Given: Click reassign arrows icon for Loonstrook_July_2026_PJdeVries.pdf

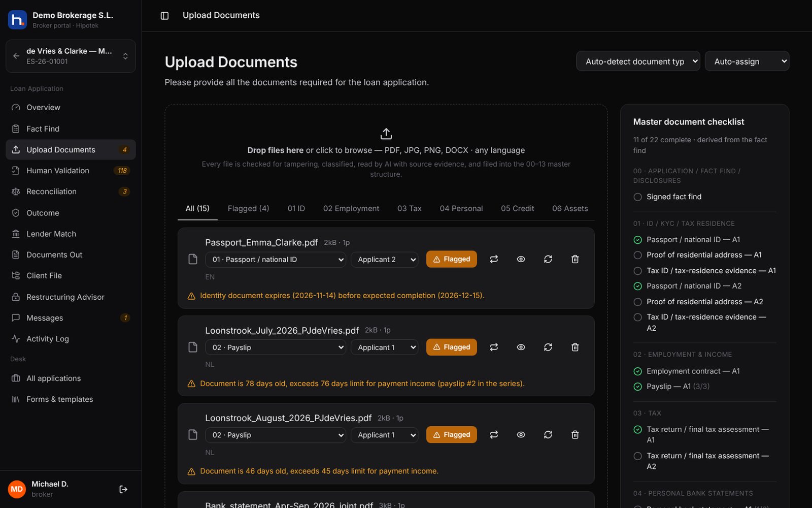Looking at the screenshot, I should click(494, 347).
